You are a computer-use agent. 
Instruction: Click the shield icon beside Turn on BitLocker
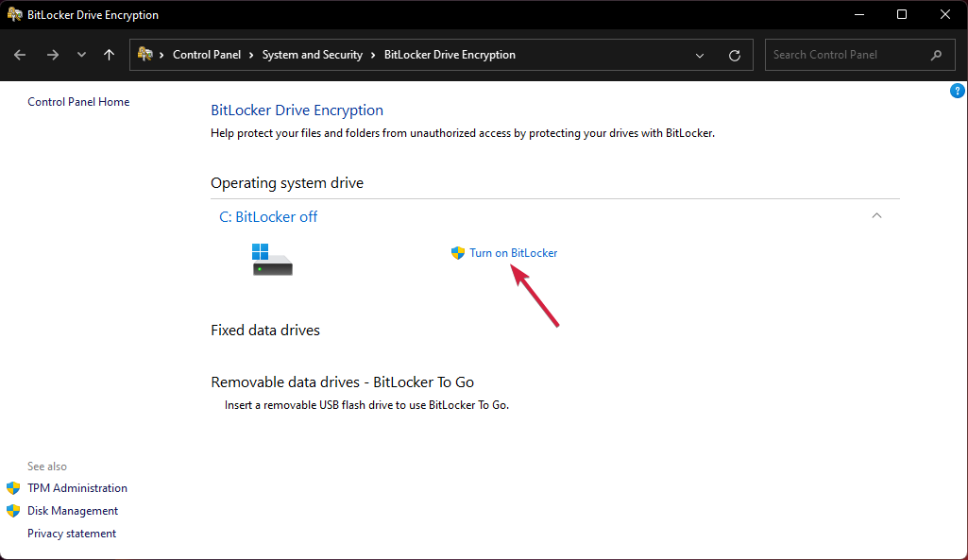click(x=457, y=252)
